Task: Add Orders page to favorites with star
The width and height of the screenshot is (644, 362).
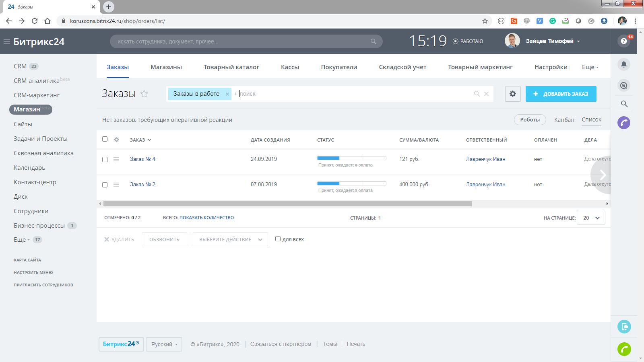Action: pyautogui.click(x=144, y=94)
